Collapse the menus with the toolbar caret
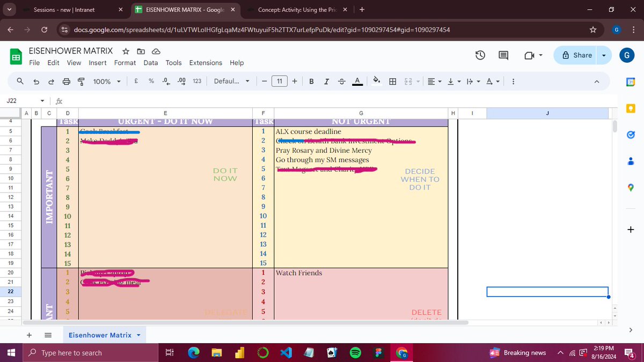Image resolution: width=644 pixels, height=362 pixels. pyautogui.click(x=597, y=82)
